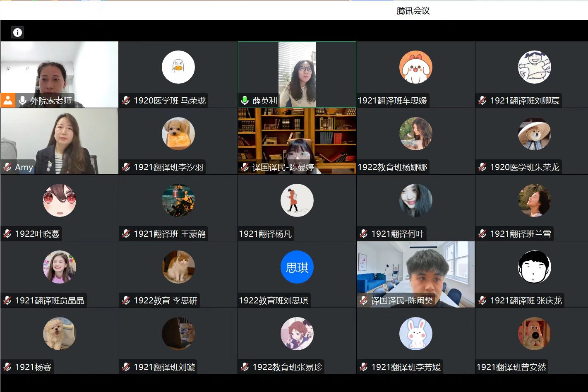
Task: Select the duck avatar of 马荣珑
Action: [178, 67]
